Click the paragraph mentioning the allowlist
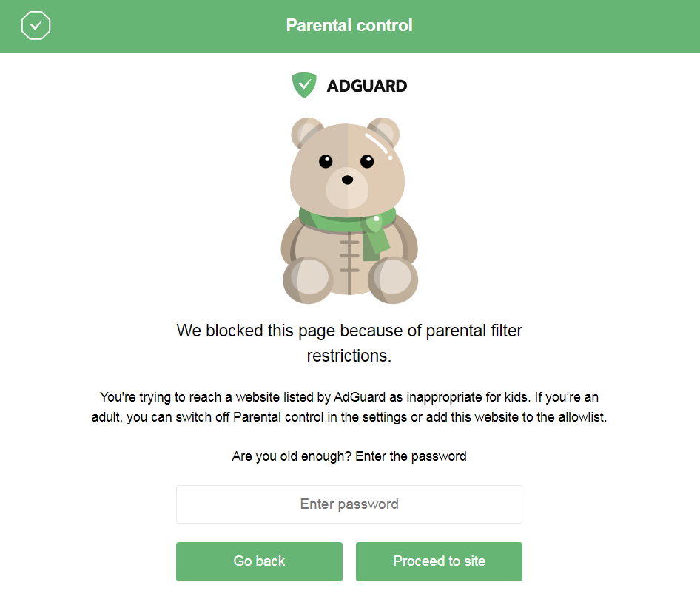This screenshot has height=599, width=700. (x=349, y=407)
